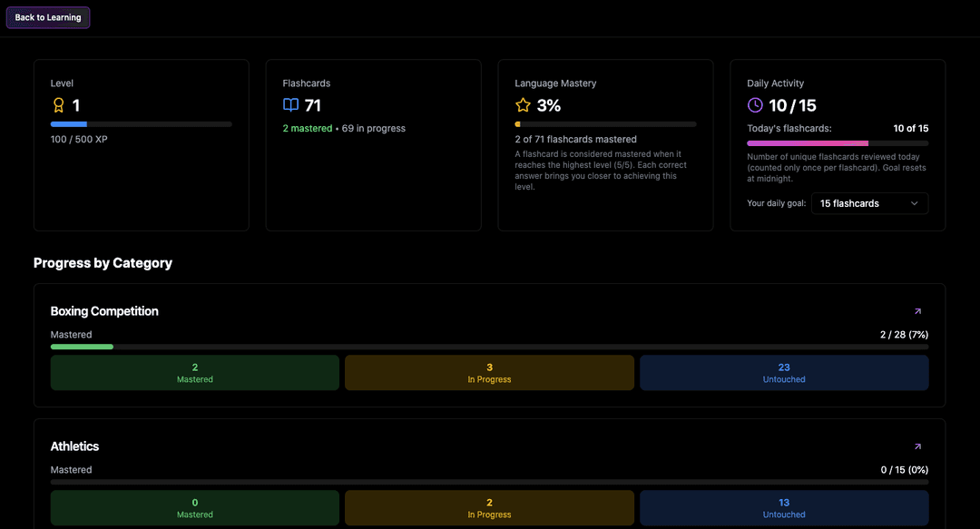
Task: Click the Athletics category heading
Action: coord(74,446)
